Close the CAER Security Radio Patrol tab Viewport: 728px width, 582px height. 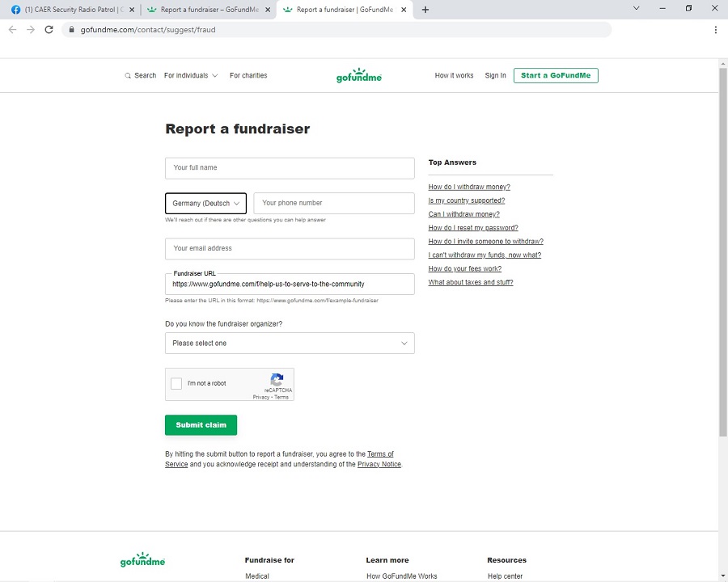pos(132,10)
